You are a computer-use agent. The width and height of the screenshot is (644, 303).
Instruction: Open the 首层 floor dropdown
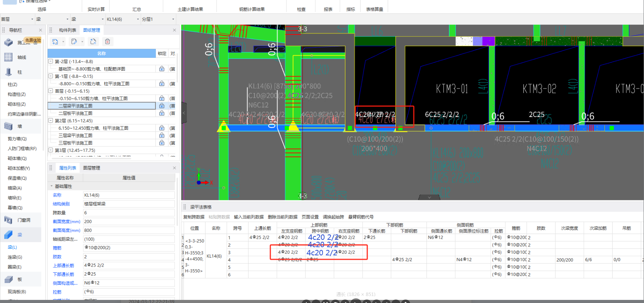[32, 19]
